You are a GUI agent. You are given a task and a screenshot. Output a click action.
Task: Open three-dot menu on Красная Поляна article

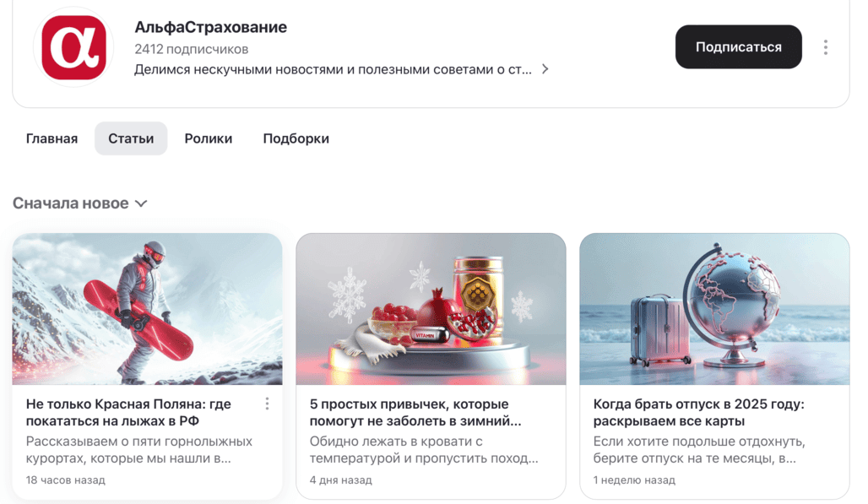267,404
